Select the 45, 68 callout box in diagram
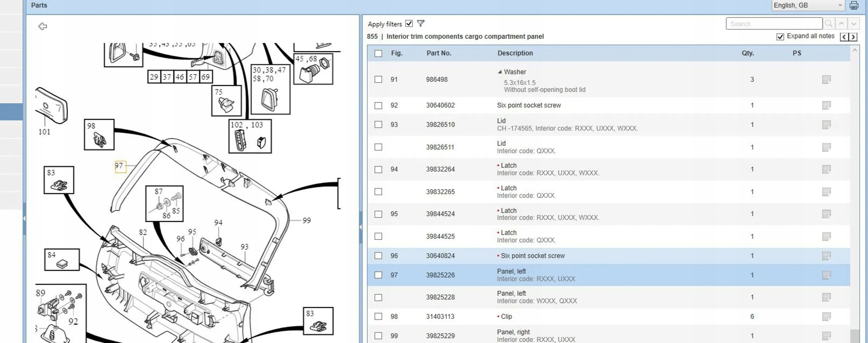Screen dimensions: 868x343 coord(313,69)
